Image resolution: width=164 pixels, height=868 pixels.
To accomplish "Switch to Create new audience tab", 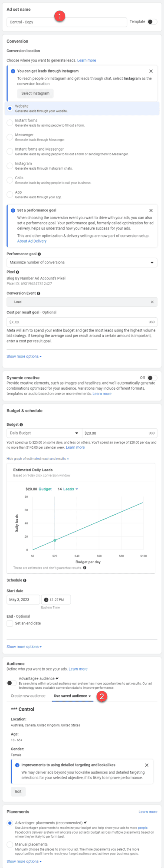I will coord(28,696).
